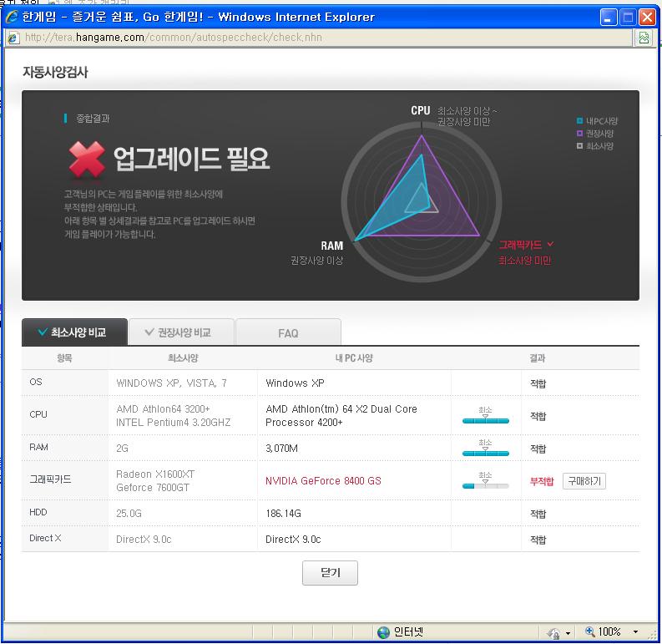This screenshot has width=662, height=644.
Task: Click the 25.0G minimum HDD value
Action: [x=129, y=514]
